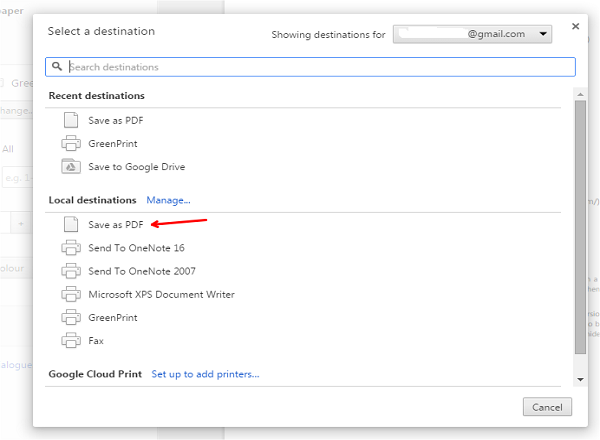This screenshot has width=600, height=440.
Task: Click the destinations list scrollbar thumb
Action: point(580,227)
